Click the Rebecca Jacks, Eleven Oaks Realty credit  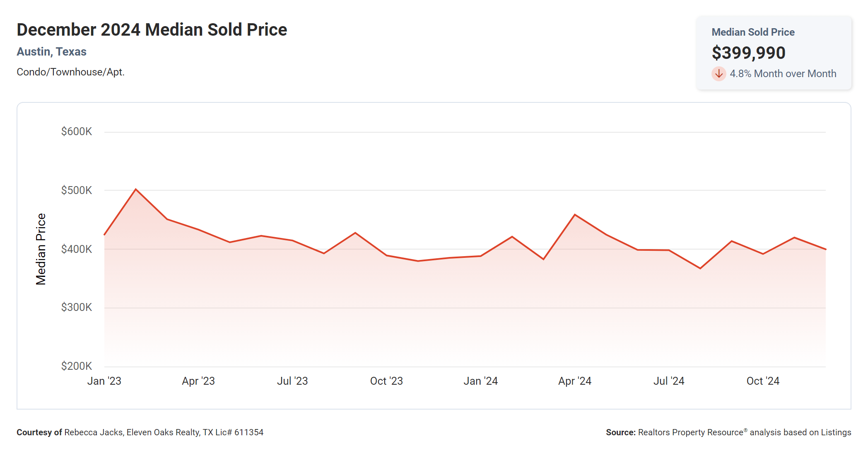pos(164,432)
